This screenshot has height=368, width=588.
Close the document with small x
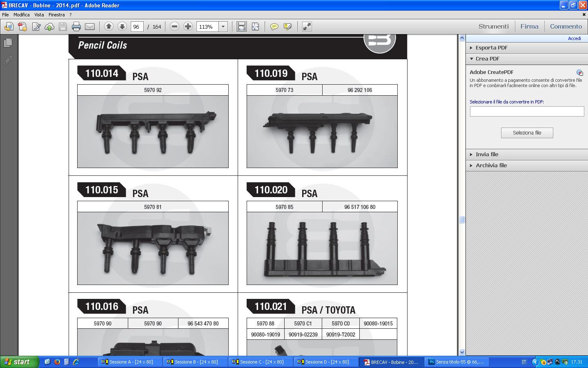click(x=584, y=15)
